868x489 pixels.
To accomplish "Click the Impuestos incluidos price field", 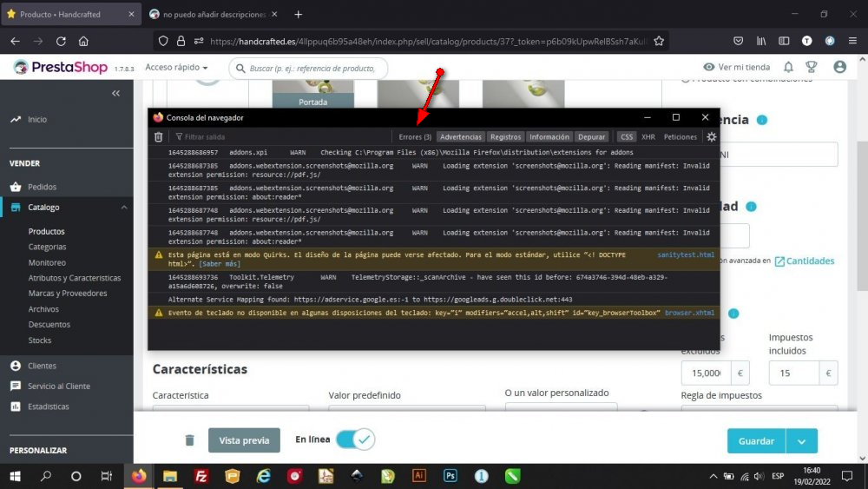I will point(794,373).
